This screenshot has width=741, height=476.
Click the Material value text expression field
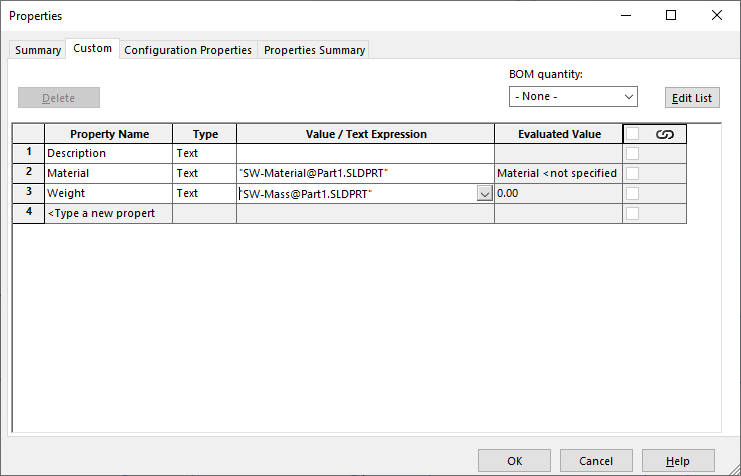click(x=365, y=174)
